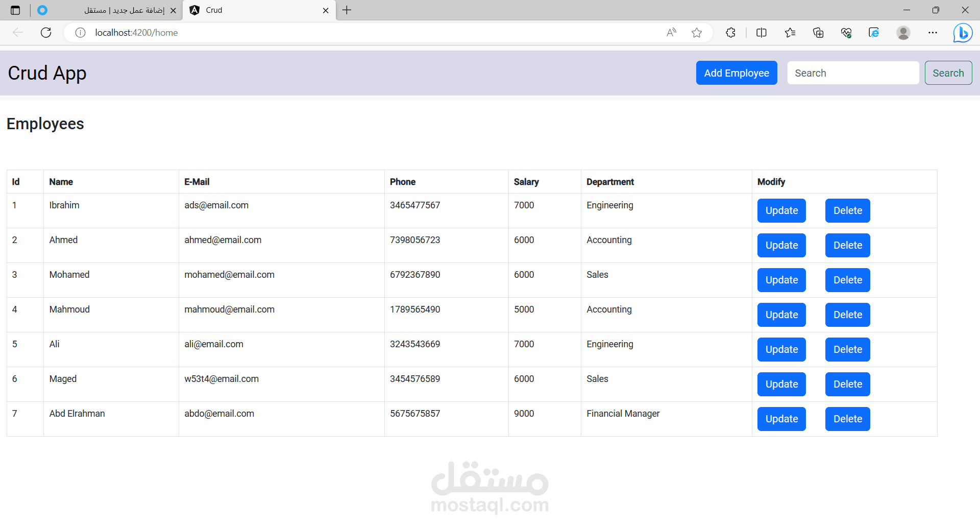Open the Extensions puzzle icon

click(x=730, y=33)
